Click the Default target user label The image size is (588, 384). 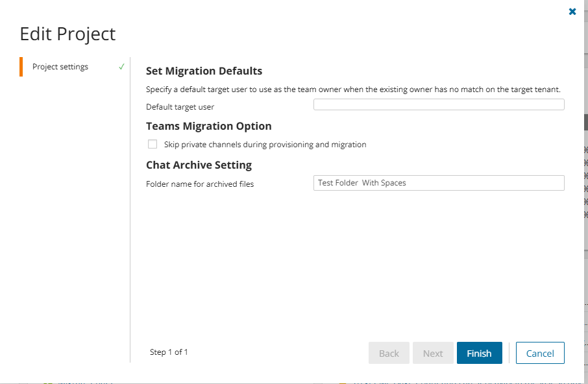point(180,107)
